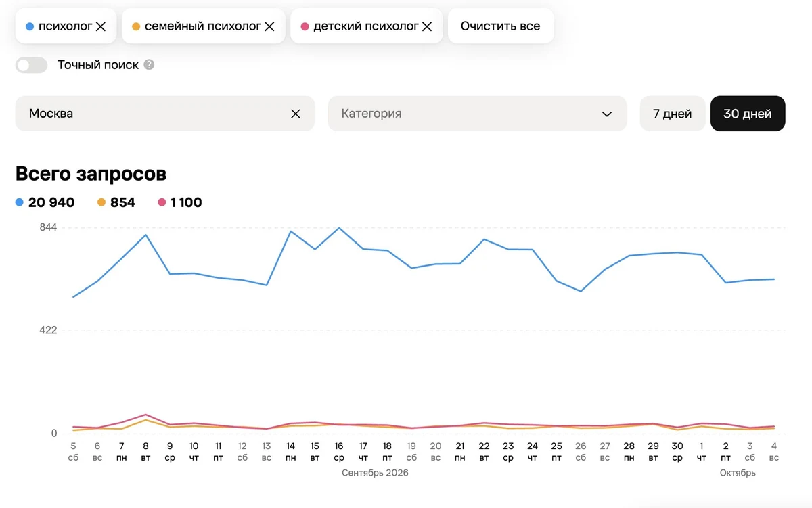The height and width of the screenshot is (508, 812).
Task: Remove the психолог keyword chip
Action: tap(101, 26)
